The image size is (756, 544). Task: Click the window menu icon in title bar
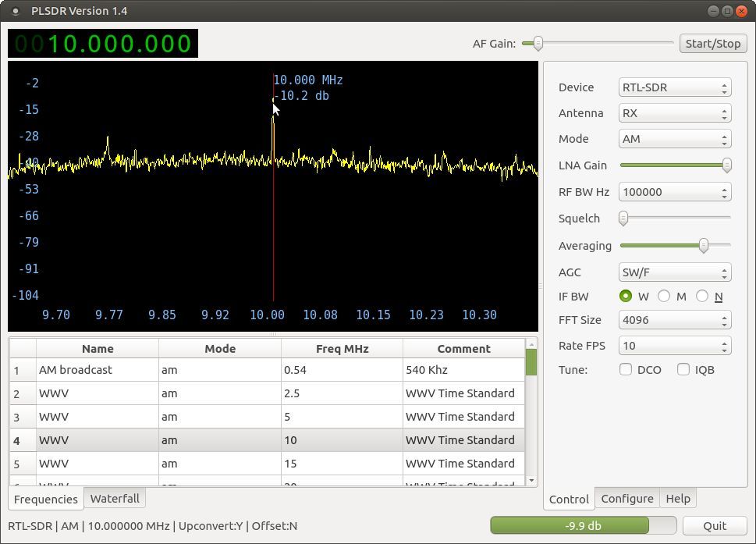(x=15, y=11)
